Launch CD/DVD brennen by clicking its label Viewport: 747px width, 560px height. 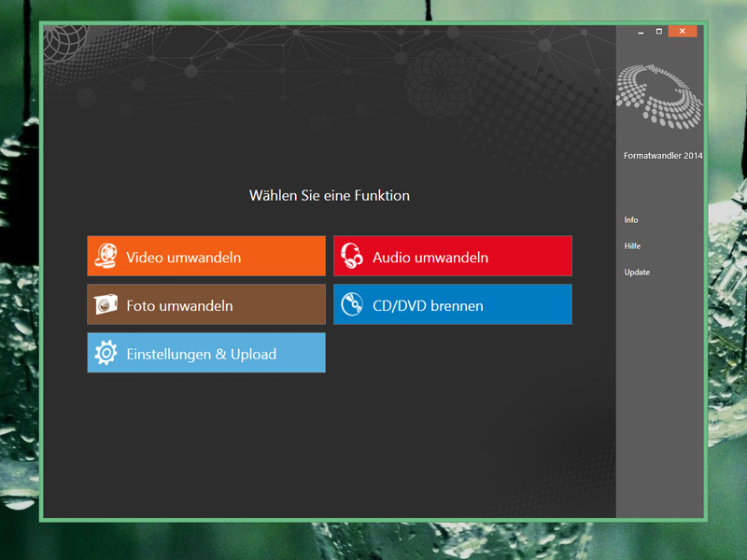(x=428, y=305)
